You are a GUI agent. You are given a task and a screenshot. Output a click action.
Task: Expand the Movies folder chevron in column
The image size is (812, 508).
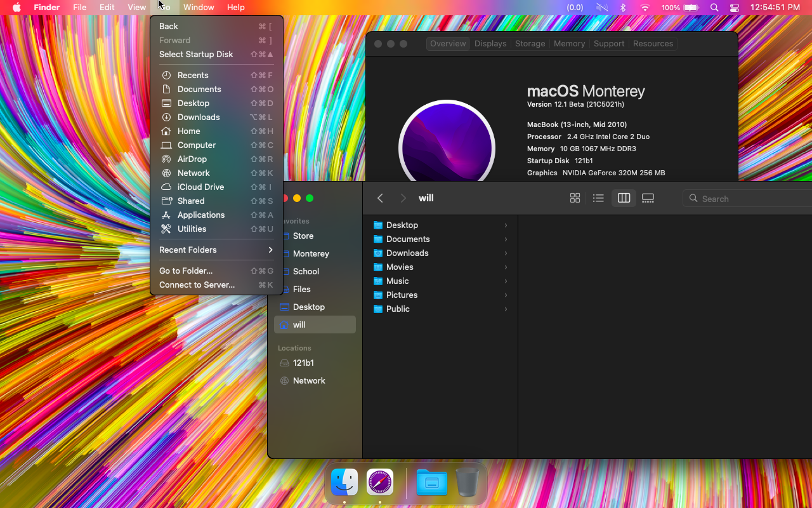[x=506, y=267]
